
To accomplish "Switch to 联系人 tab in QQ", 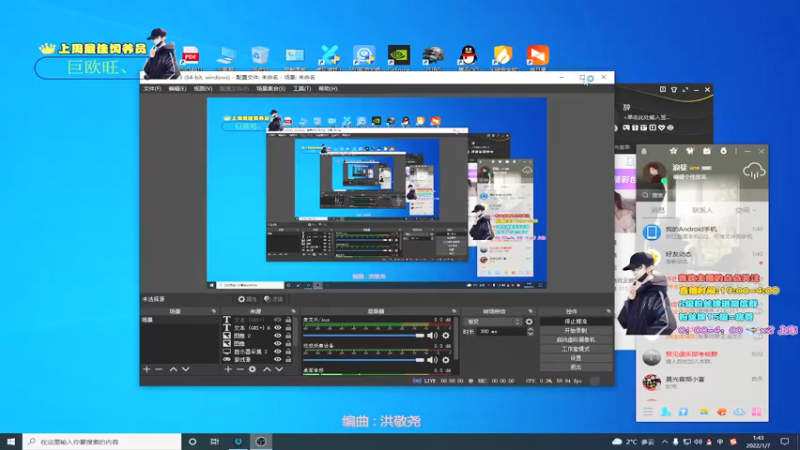I will coord(702,210).
